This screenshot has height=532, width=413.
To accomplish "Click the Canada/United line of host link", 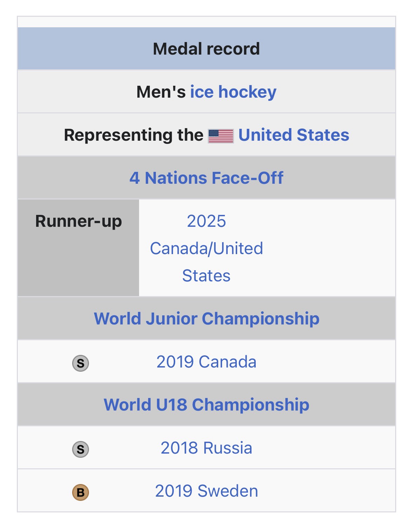I will point(206,248).
